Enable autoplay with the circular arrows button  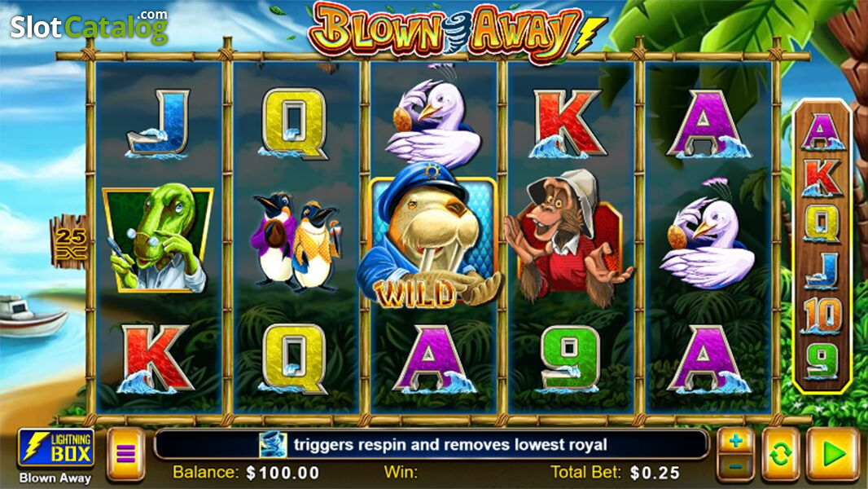[781, 454]
